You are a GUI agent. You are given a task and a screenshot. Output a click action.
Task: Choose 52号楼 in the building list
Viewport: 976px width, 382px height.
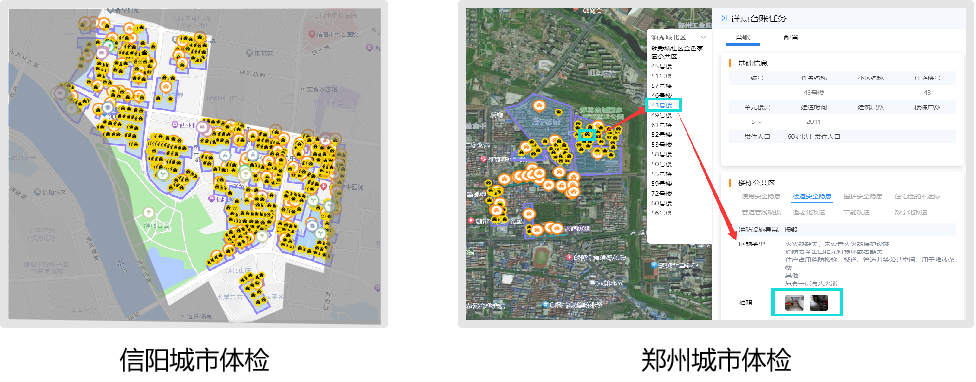click(x=662, y=134)
